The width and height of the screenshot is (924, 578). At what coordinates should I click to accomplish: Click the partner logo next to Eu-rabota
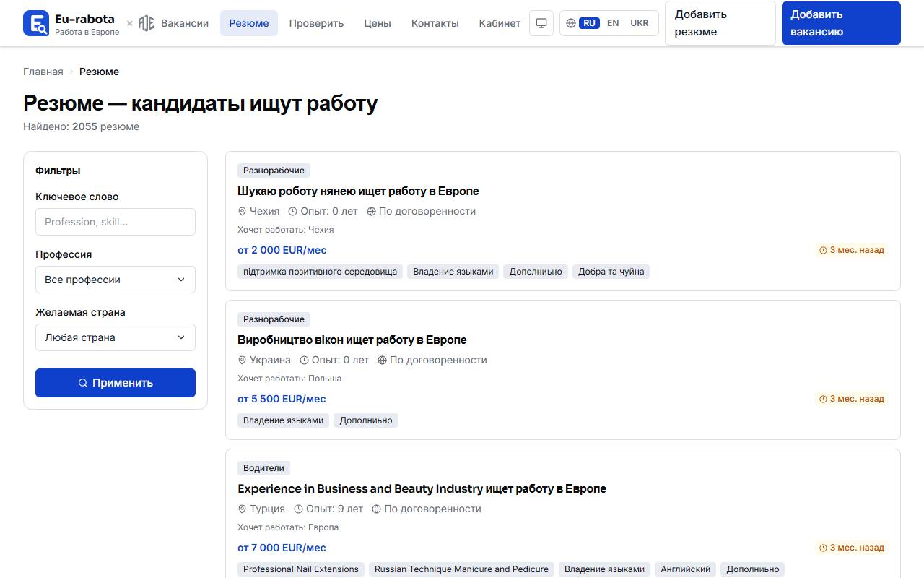[x=147, y=23]
